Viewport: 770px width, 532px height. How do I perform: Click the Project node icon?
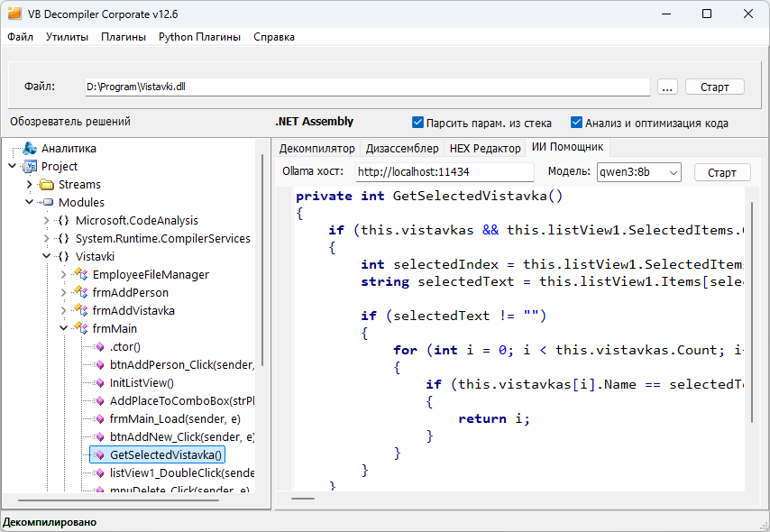30,166
